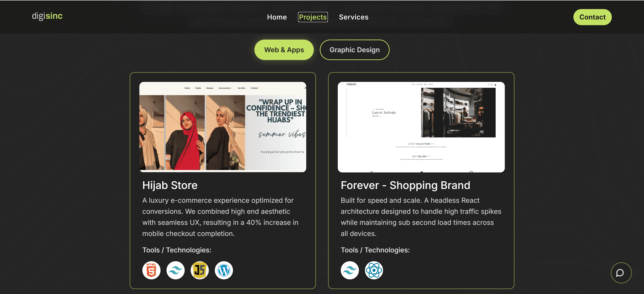Click the Forever project description paragraph

[x=421, y=217]
